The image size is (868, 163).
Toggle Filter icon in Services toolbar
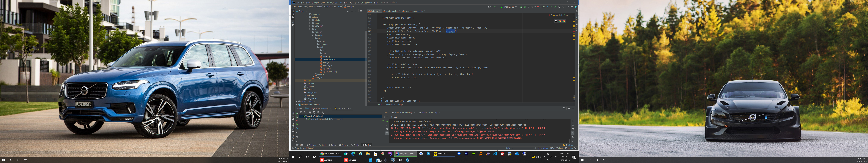314,112
